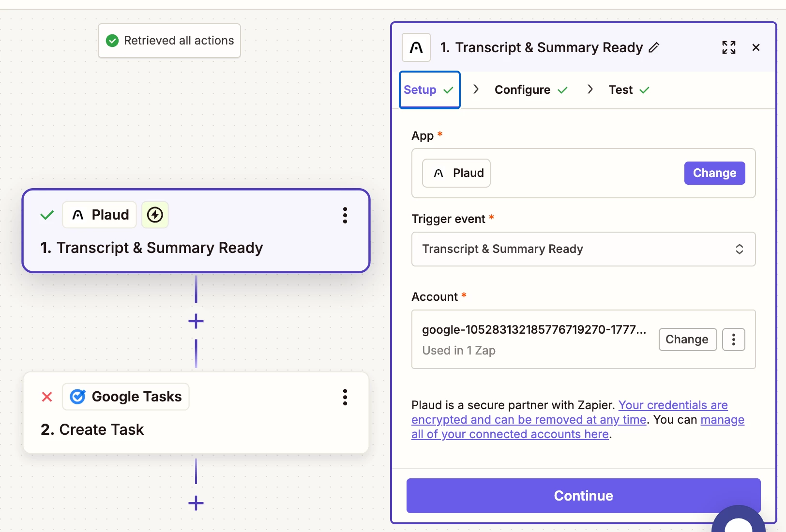
Task: Add a step after Create Task
Action: [x=196, y=503]
